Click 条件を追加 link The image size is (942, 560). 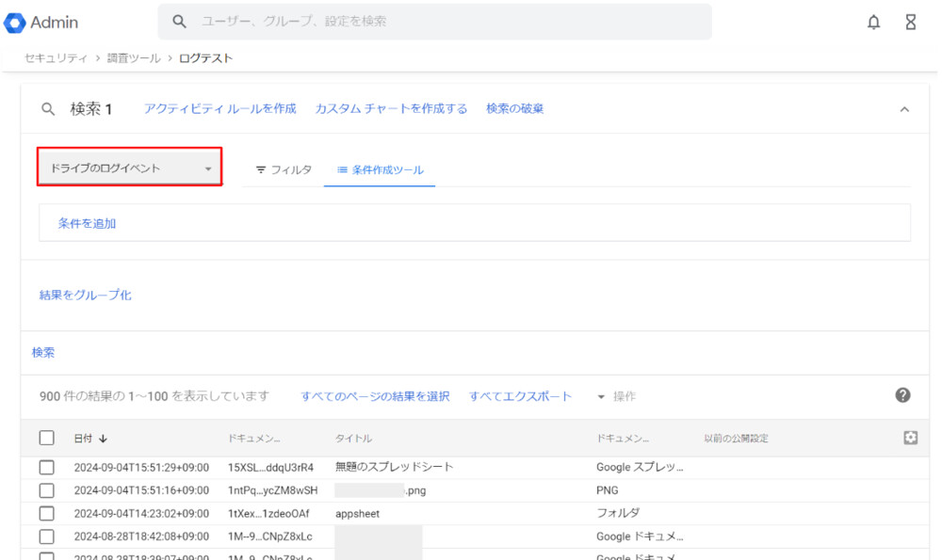tap(87, 223)
